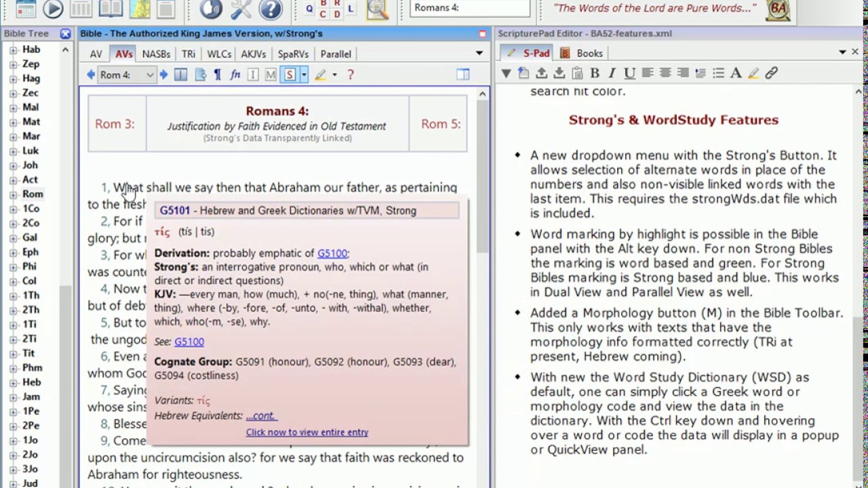Toggle the split panel view icon

pos(463,75)
